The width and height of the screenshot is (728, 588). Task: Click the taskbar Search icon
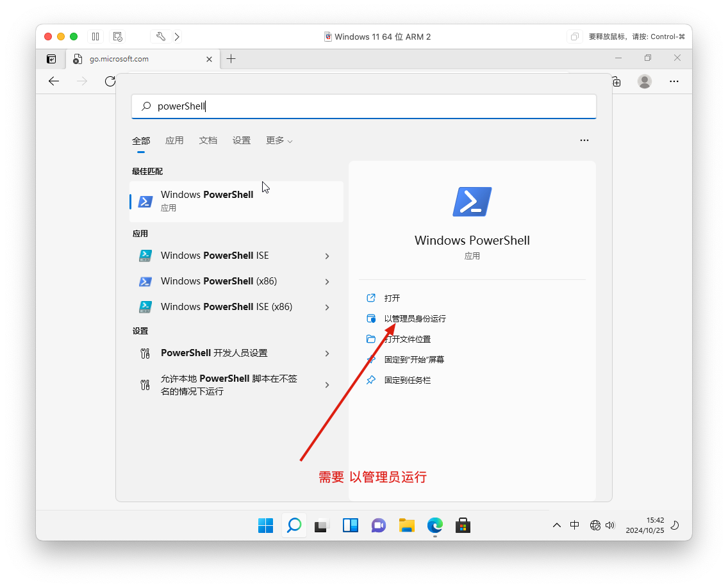294,526
